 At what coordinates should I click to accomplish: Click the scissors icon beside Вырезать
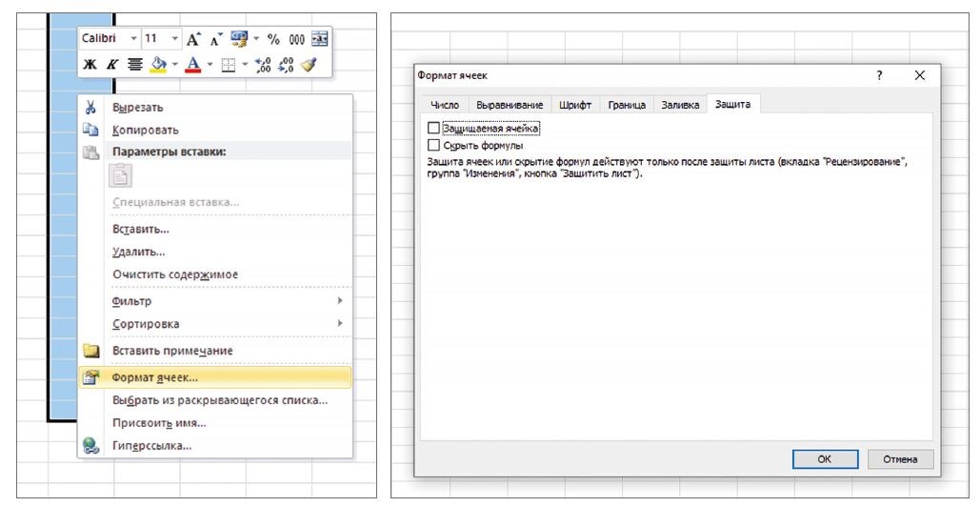pos(90,108)
